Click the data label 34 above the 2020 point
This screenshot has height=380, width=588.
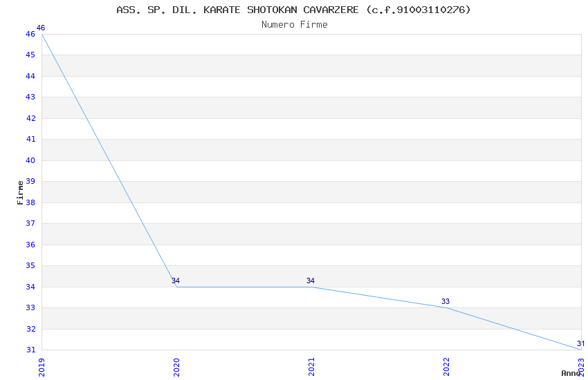(176, 281)
